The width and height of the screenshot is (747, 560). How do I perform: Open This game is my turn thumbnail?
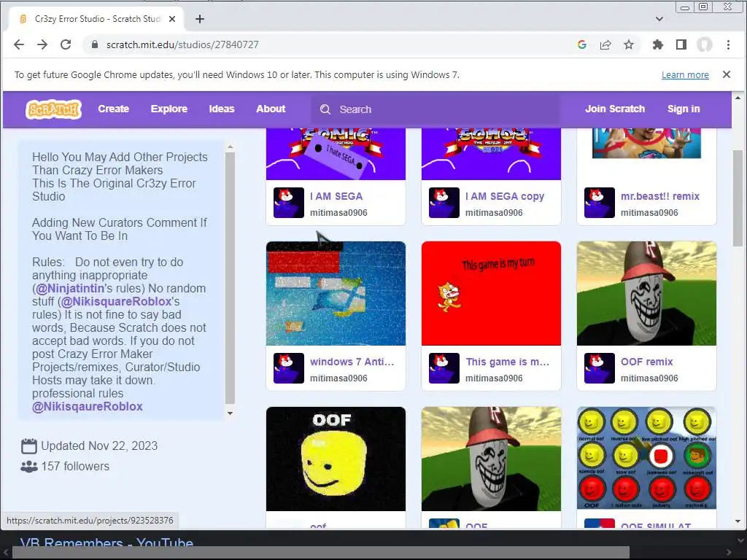tap(491, 293)
